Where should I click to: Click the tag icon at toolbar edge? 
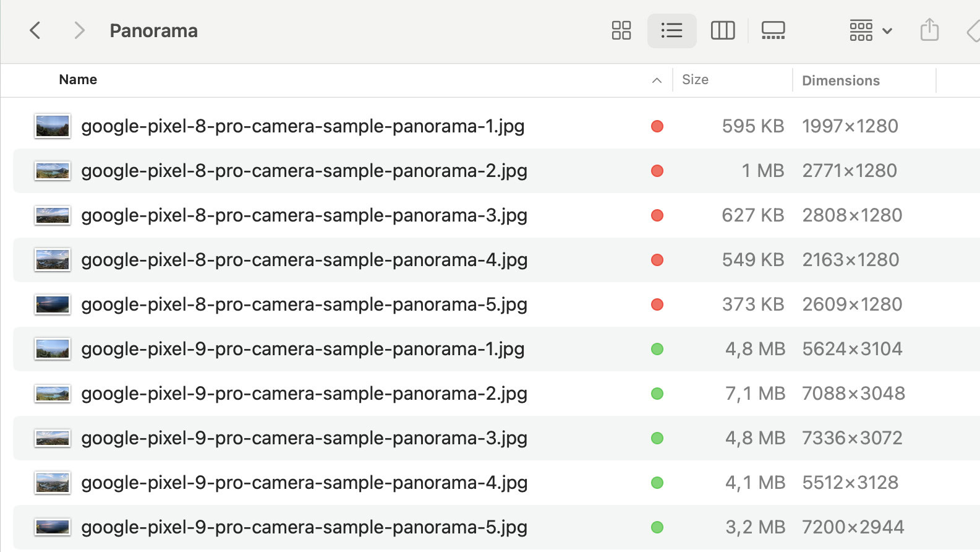(973, 31)
